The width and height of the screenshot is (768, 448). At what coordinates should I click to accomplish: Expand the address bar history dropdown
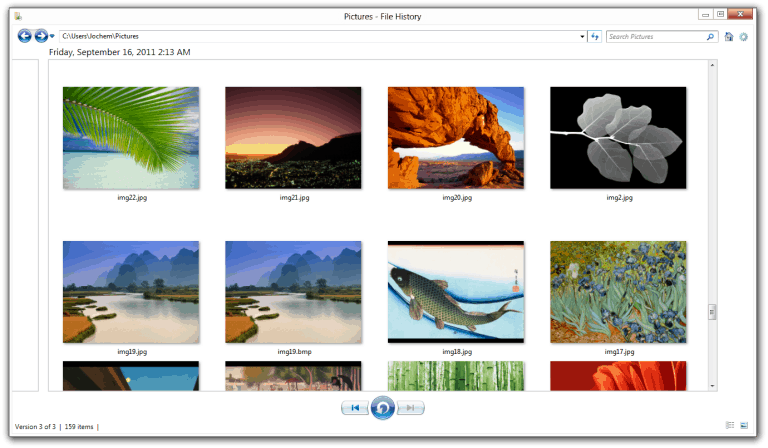point(582,36)
